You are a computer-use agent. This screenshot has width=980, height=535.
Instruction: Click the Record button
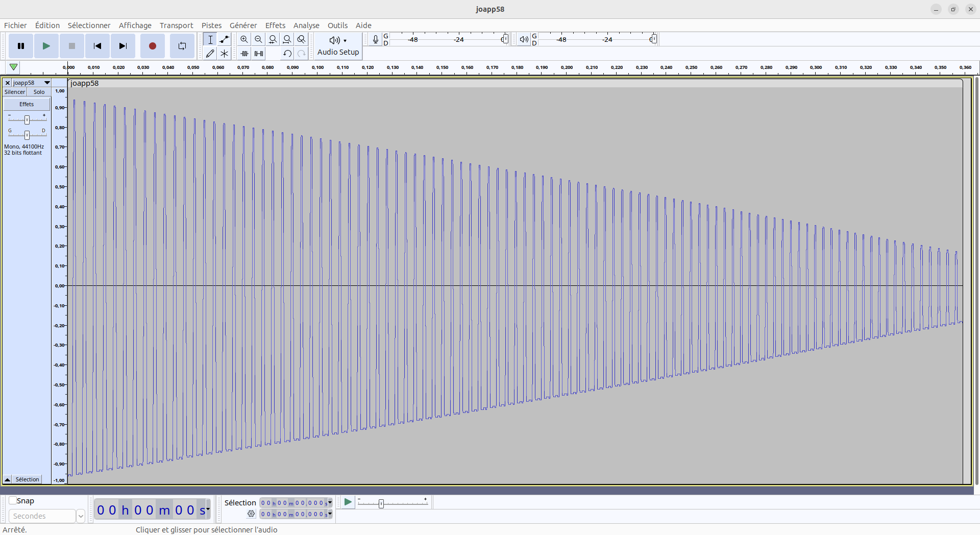tap(152, 46)
